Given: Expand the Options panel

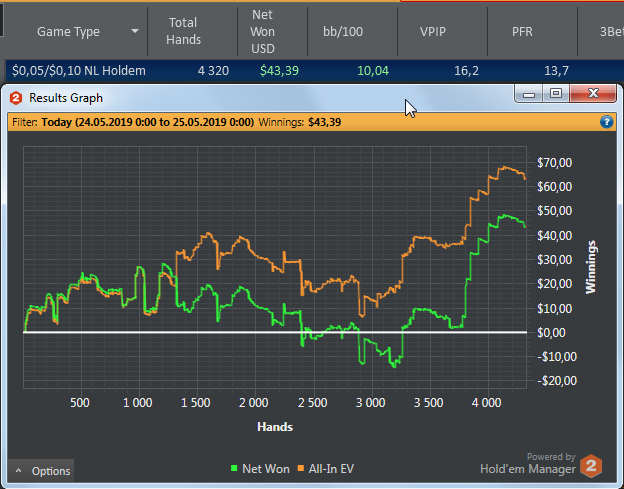Looking at the screenshot, I should coord(41,471).
